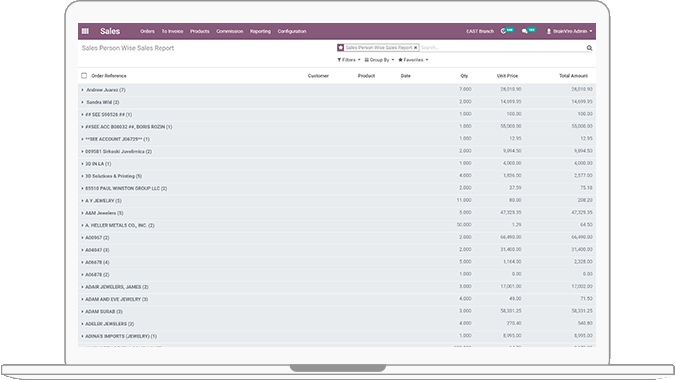The width and height of the screenshot is (675, 380).
Task: Click the star icon in search facet
Action: pos(341,48)
